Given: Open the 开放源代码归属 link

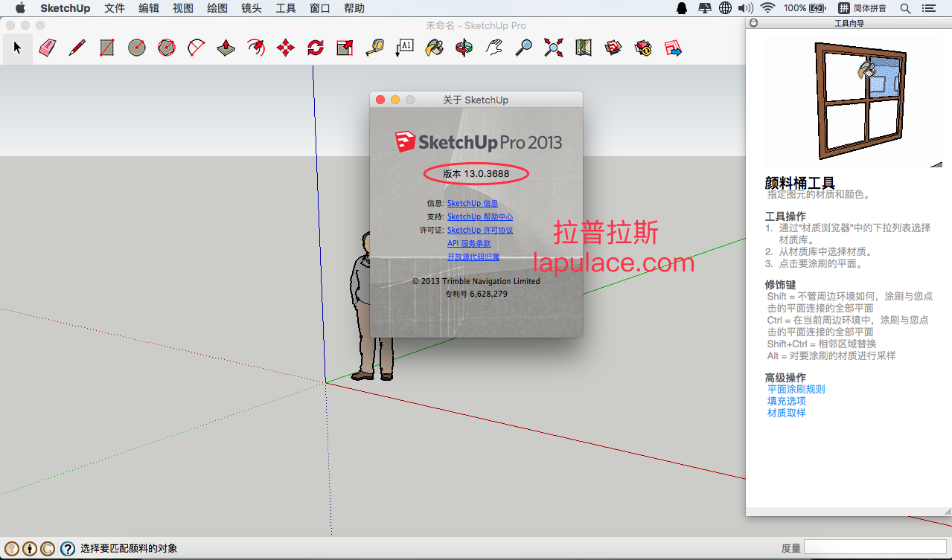Looking at the screenshot, I should pos(473,257).
